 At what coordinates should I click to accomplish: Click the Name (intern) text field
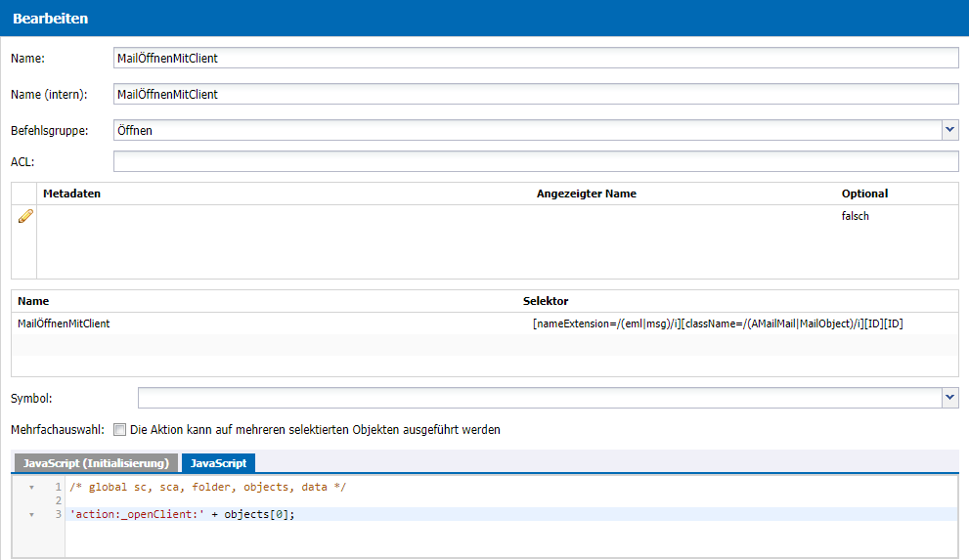point(536,94)
